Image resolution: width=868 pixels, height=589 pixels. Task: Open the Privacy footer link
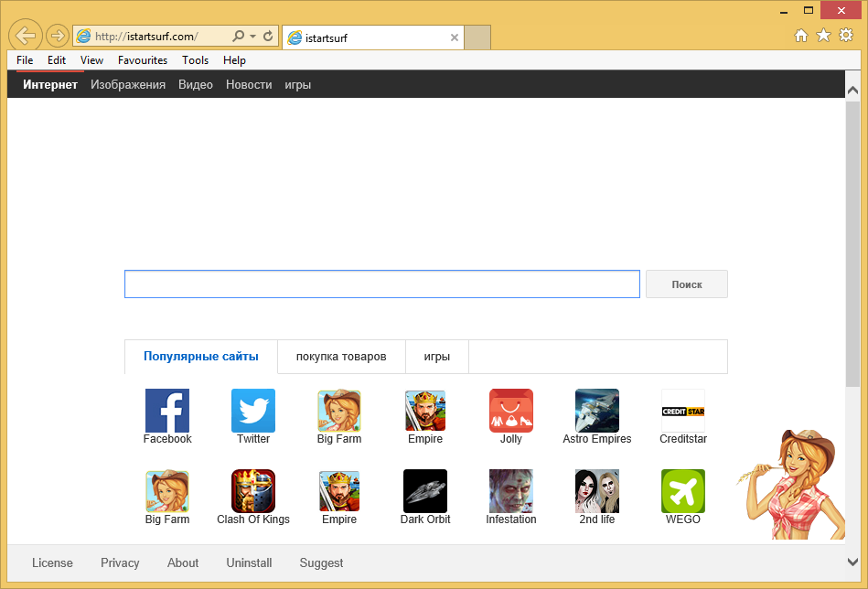pyautogui.click(x=120, y=563)
